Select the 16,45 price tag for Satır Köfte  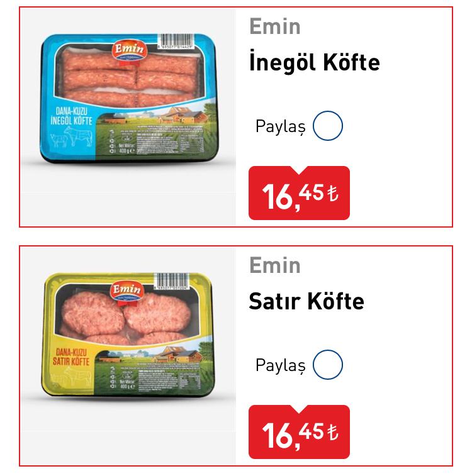pyautogui.click(x=299, y=433)
